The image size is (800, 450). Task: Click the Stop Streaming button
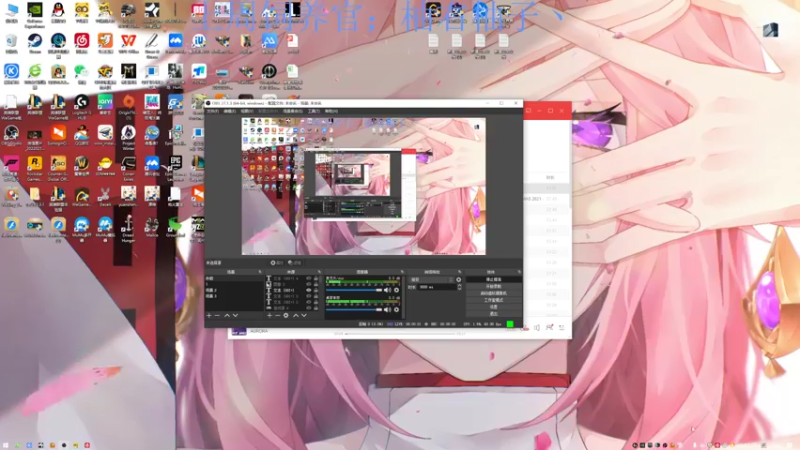pyautogui.click(x=493, y=280)
